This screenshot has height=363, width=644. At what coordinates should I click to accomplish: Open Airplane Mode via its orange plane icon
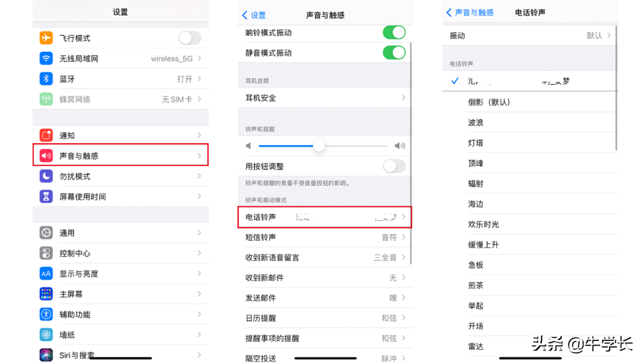(x=45, y=37)
